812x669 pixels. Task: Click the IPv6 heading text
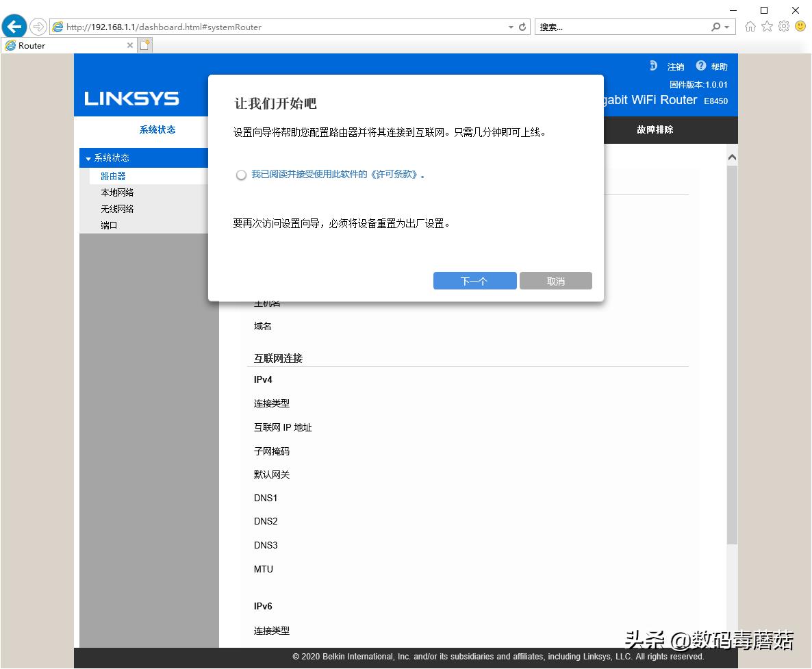click(x=263, y=606)
